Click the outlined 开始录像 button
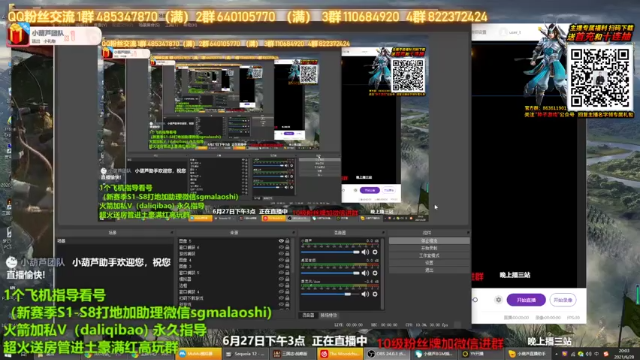This screenshot has height=360, width=640. click(563, 300)
